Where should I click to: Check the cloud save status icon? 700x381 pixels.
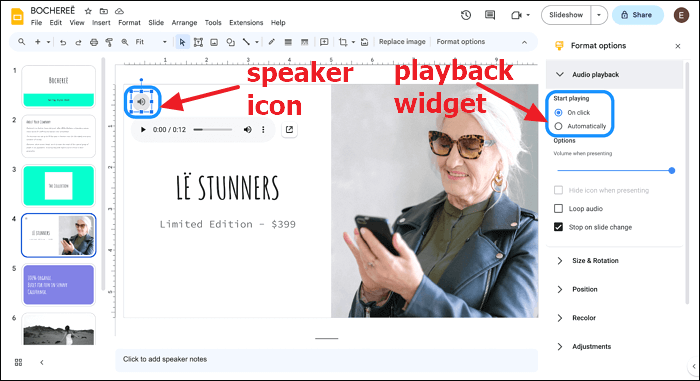point(119,11)
